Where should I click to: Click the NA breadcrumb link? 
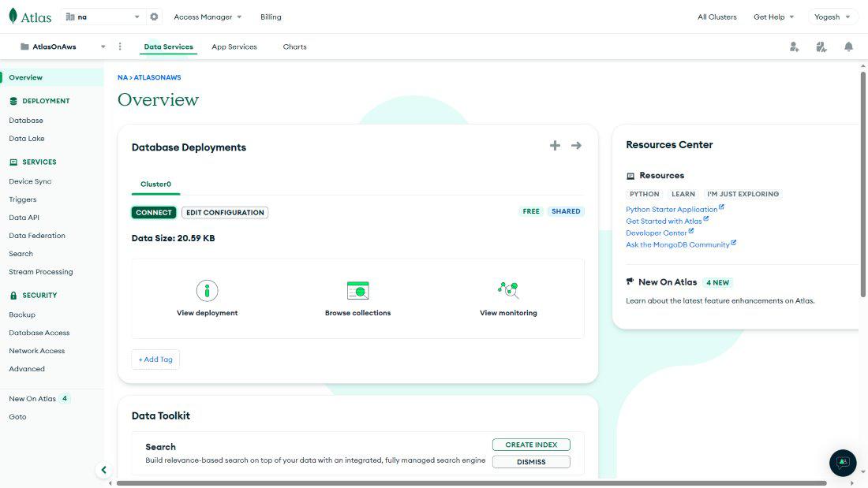pos(122,77)
